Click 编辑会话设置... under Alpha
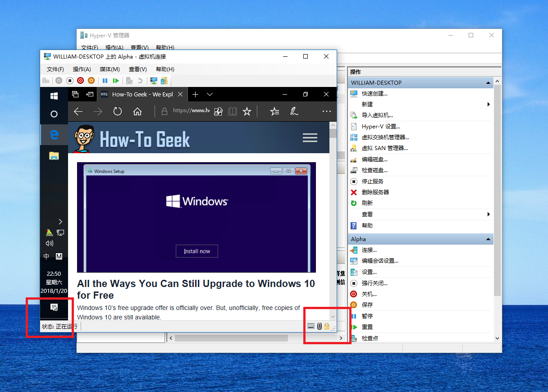This screenshot has height=392, width=548. click(x=380, y=261)
